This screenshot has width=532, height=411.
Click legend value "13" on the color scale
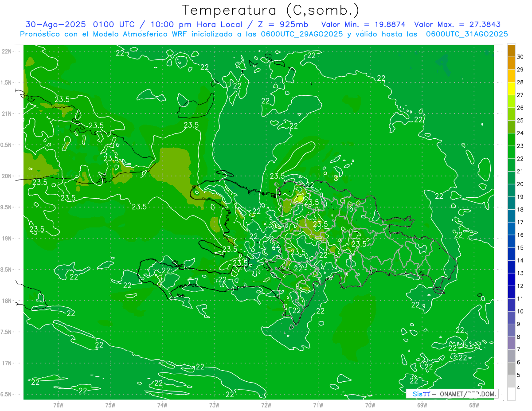pyautogui.click(x=520, y=273)
